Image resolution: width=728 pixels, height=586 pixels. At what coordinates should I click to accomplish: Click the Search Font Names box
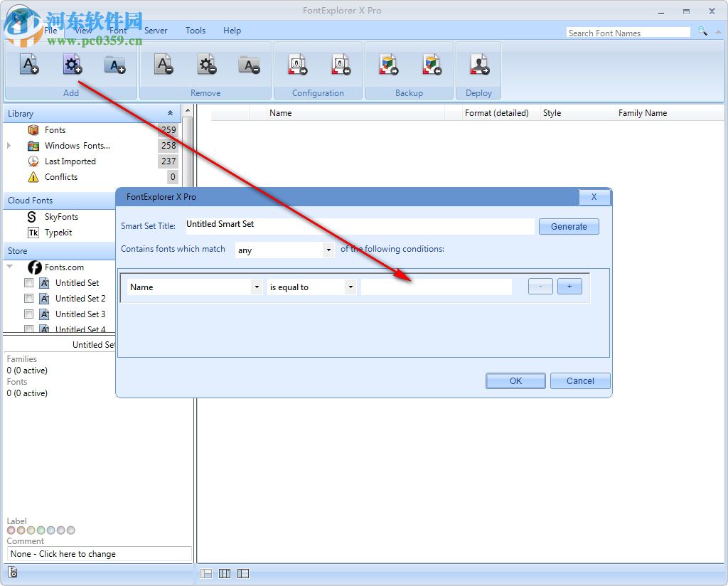[628, 33]
